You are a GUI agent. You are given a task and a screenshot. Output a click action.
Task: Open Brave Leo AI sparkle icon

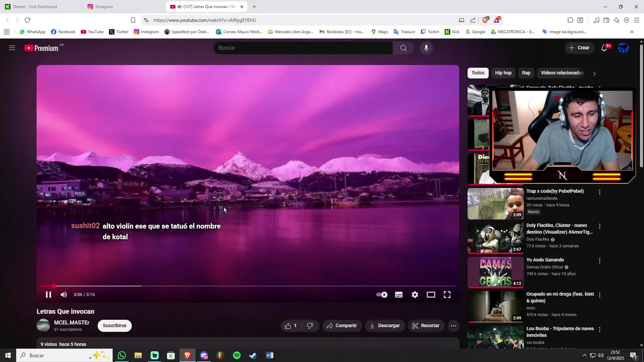pyautogui.click(x=616, y=20)
